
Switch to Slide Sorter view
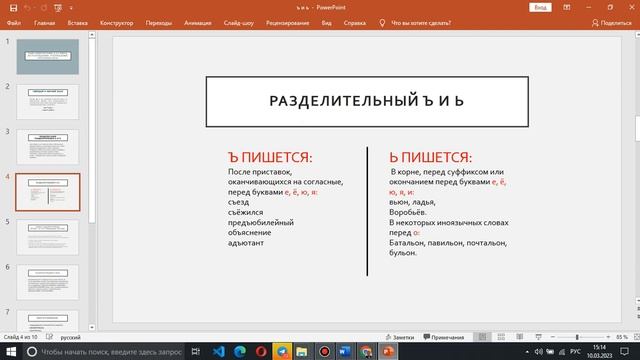pos(501,337)
